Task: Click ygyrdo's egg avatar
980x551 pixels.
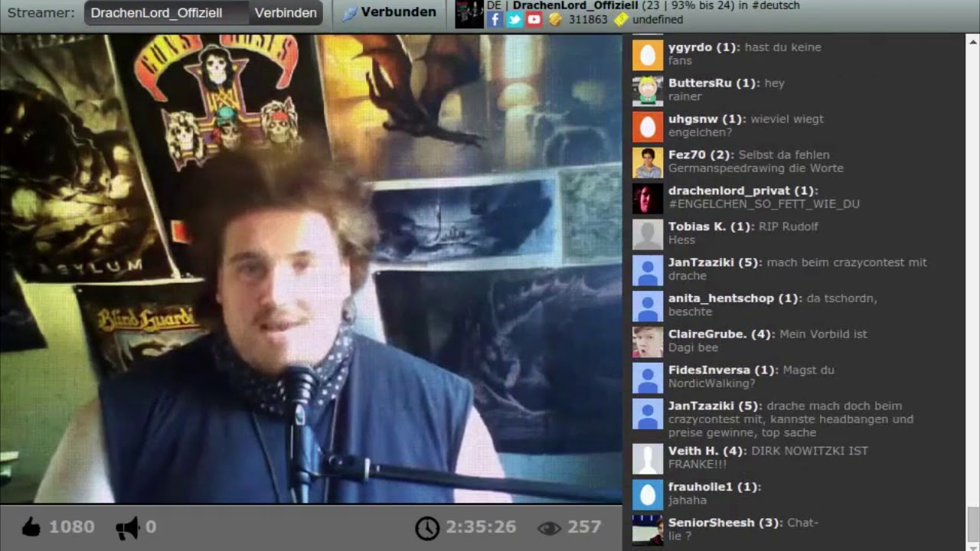Action: click(648, 55)
